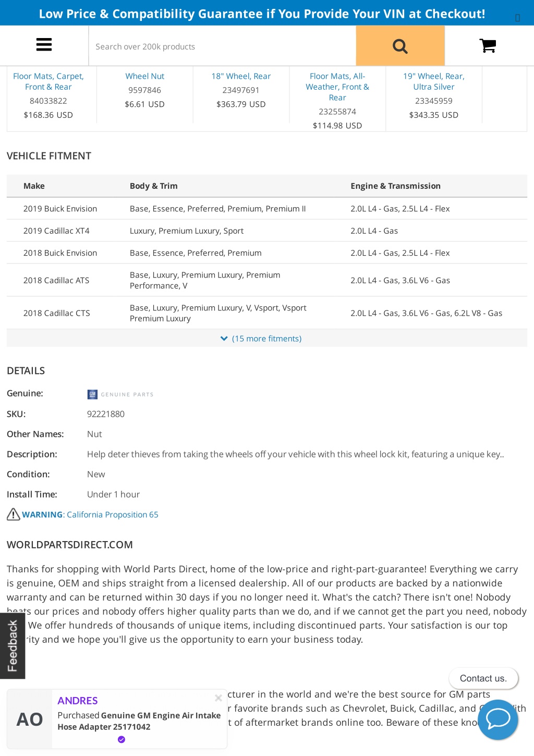
Task: Click the Luxury, Premium Luxury, Sport trim cell
Action: (187, 231)
